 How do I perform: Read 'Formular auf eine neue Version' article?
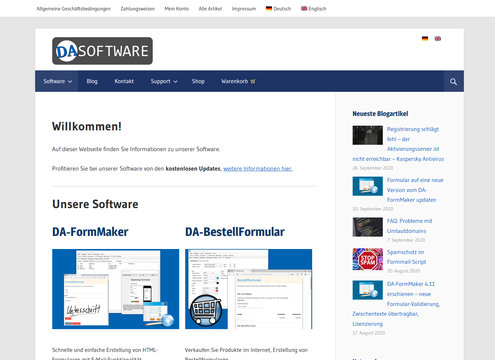(415, 190)
